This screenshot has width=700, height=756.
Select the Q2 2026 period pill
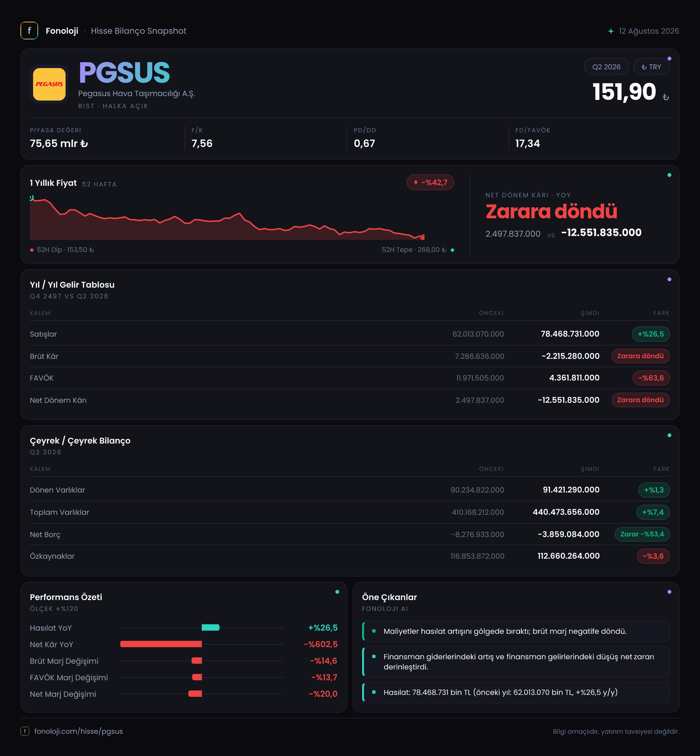click(x=606, y=67)
